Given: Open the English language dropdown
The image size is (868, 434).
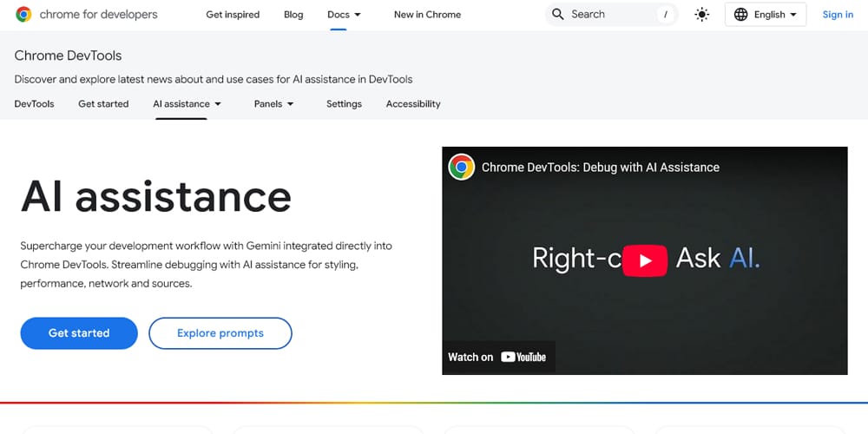Looking at the screenshot, I should [766, 15].
